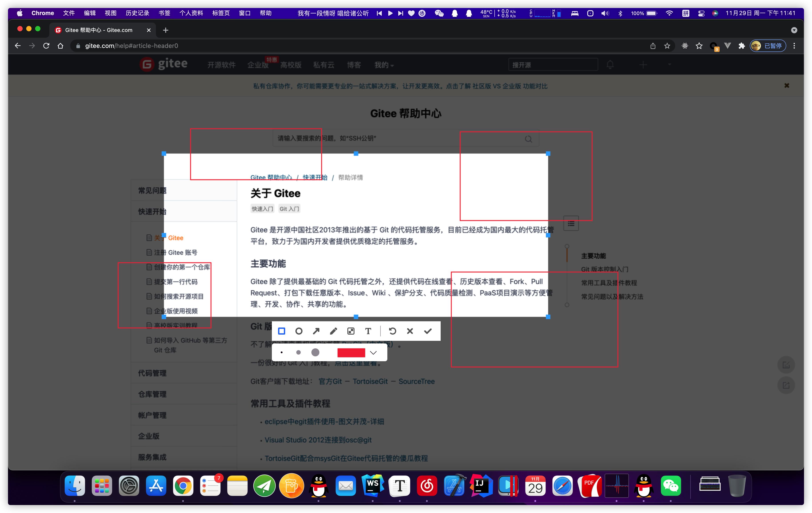Image resolution: width=812 pixels, height=513 pixels.
Task: Click the gitee logo
Action: [x=163, y=64]
